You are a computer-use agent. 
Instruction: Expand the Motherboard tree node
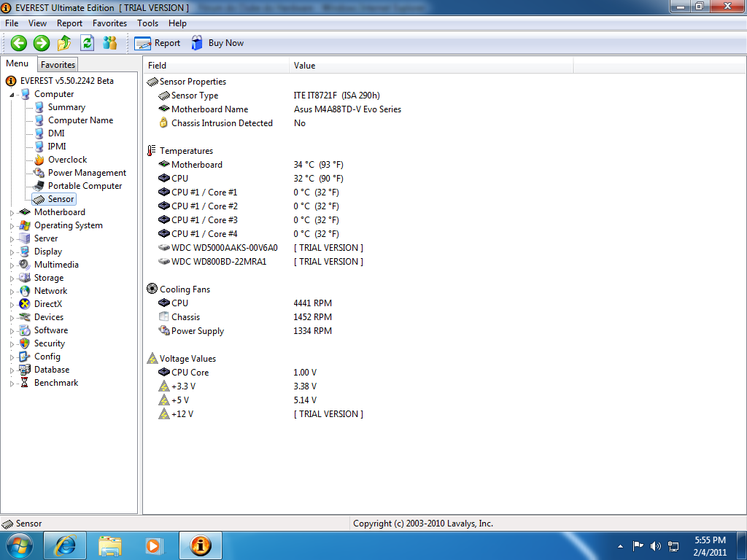[12, 213]
